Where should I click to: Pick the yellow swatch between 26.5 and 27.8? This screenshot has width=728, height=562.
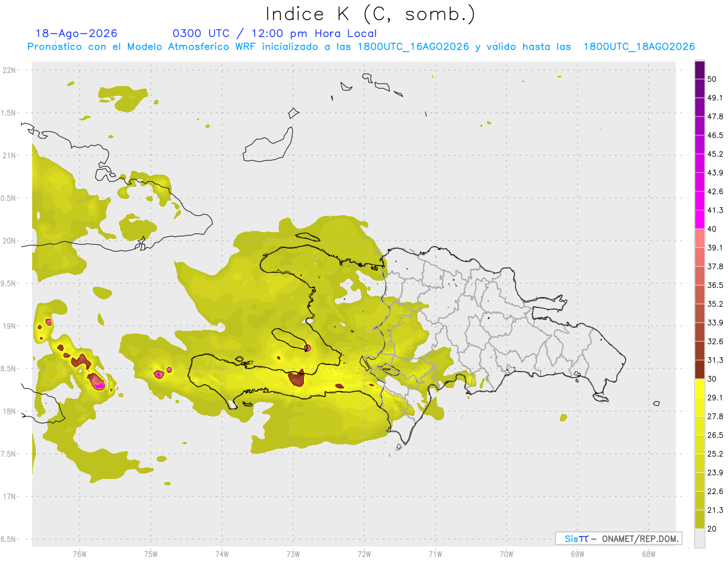(699, 426)
